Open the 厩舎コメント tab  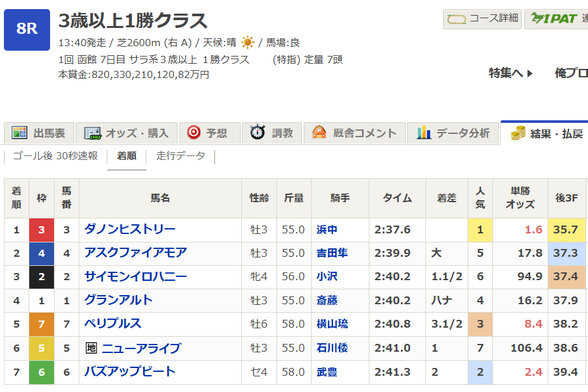[x=354, y=133]
